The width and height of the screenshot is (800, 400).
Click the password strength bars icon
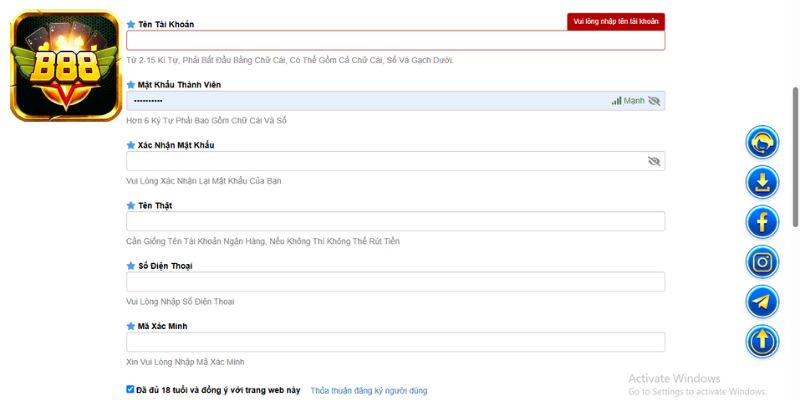pyautogui.click(x=617, y=101)
